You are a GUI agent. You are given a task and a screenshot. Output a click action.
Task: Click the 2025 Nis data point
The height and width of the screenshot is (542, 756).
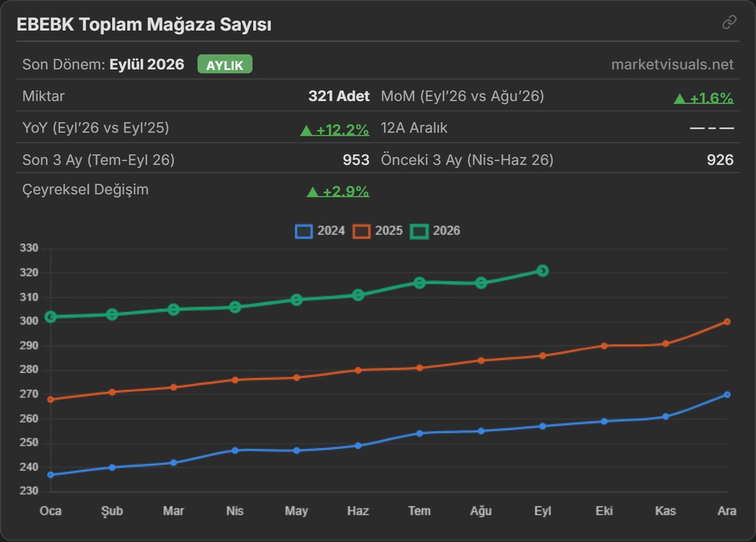click(x=235, y=380)
